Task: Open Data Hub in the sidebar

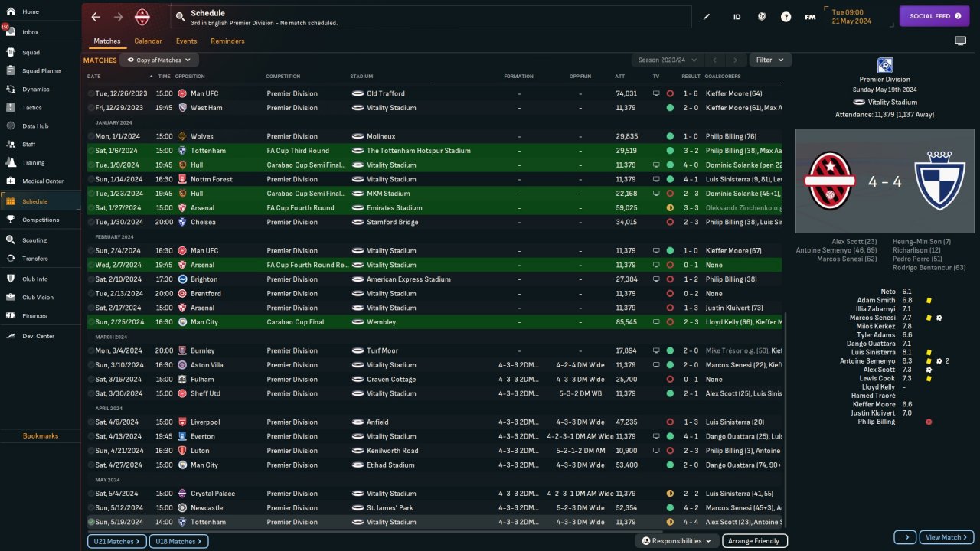Action: (x=40, y=126)
